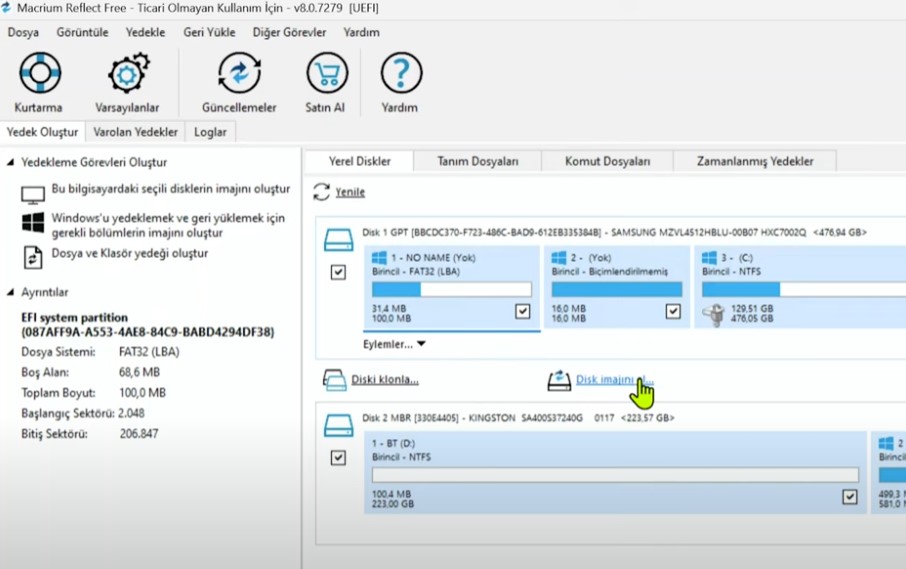The image size is (906, 569).
Task: Select the 1 - NO NAME (Yok) partition tile
Action: pyautogui.click(x=451, y=287)
